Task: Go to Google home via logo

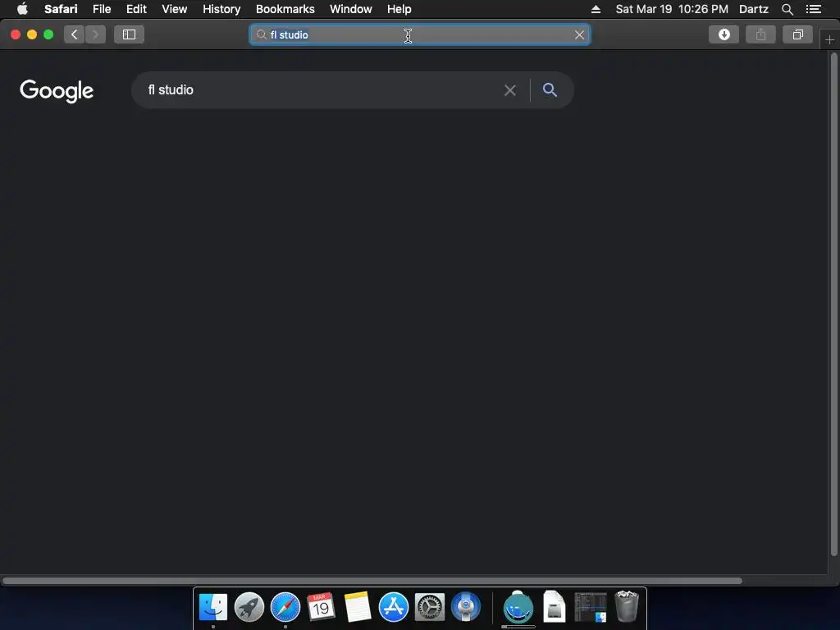Action: point(57,91)
